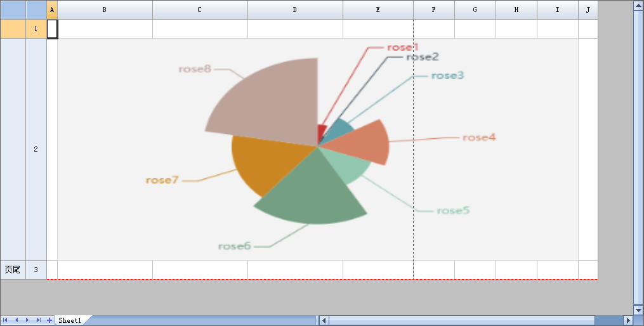Click the 页尾 footer row label
Viewport: 644px width, 326px height.
click(x=13, y=270)
